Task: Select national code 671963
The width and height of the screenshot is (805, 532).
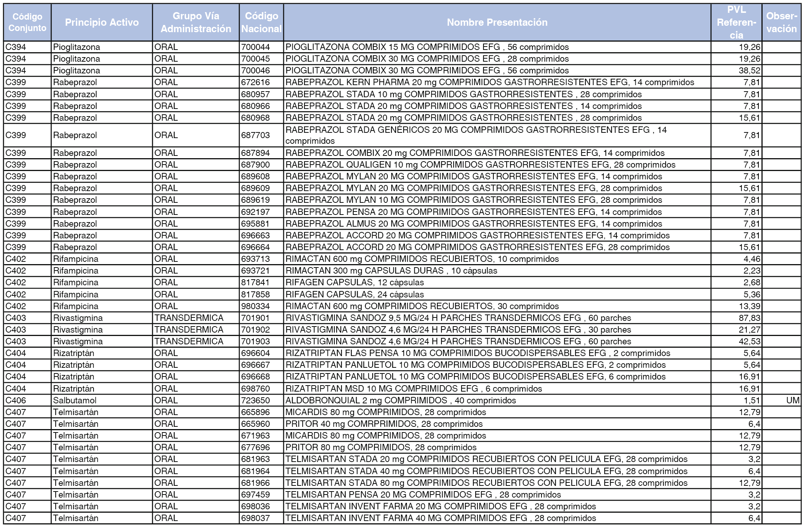Action: [x=261, y=436]
